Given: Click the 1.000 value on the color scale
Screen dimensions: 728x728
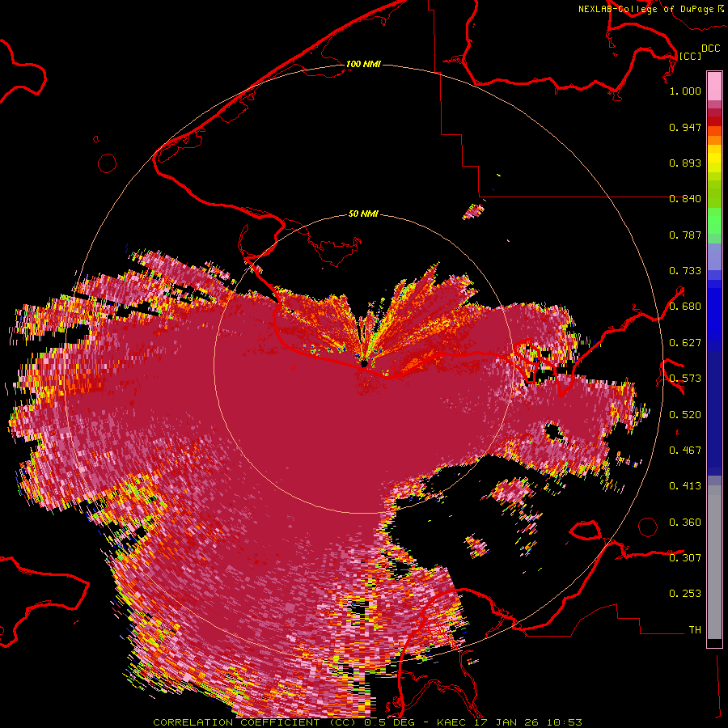Looking at the screenshot, I should (x=685, y=91).
